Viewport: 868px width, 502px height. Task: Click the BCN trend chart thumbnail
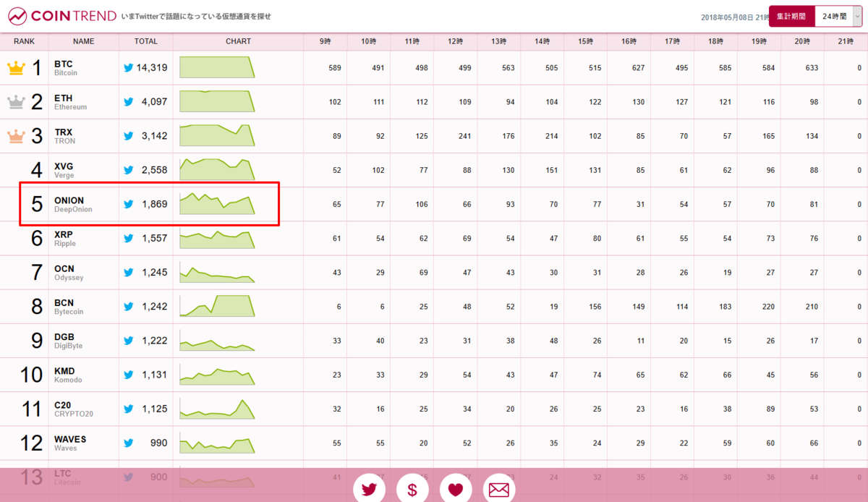tap(217, 306)
